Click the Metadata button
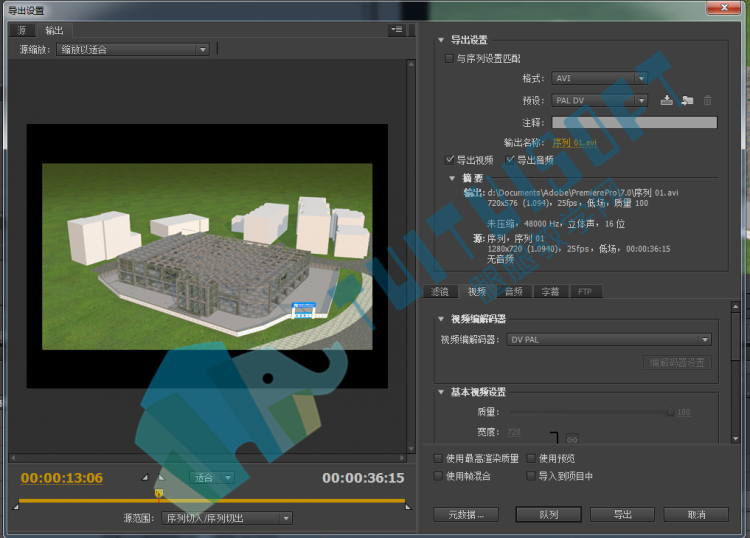The height and width of the screenshot is (538, 750). coord(466,515)
